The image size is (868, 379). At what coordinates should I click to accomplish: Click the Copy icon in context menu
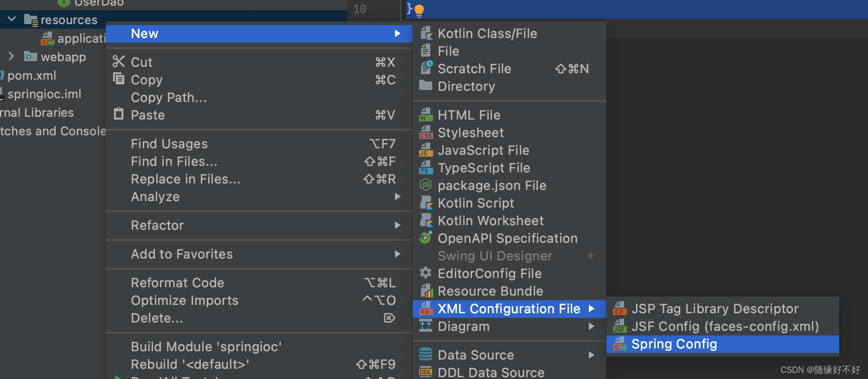point(119,79)
